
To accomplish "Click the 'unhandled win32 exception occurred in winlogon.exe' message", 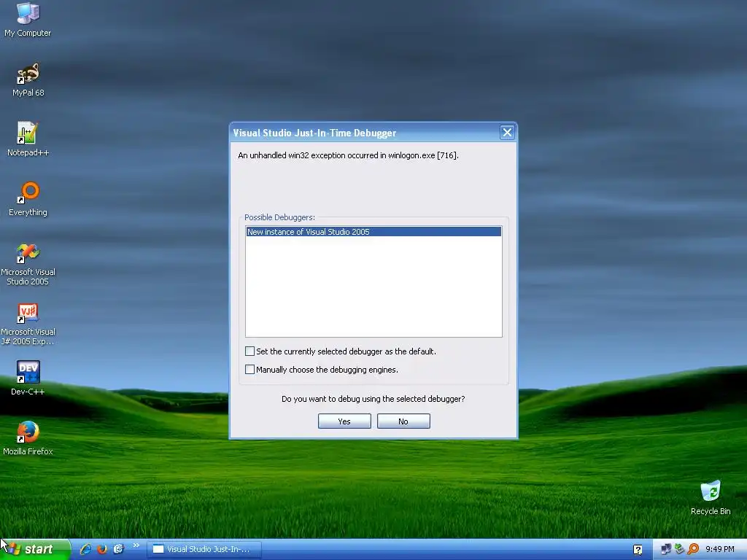I will (x=348, y=155).
